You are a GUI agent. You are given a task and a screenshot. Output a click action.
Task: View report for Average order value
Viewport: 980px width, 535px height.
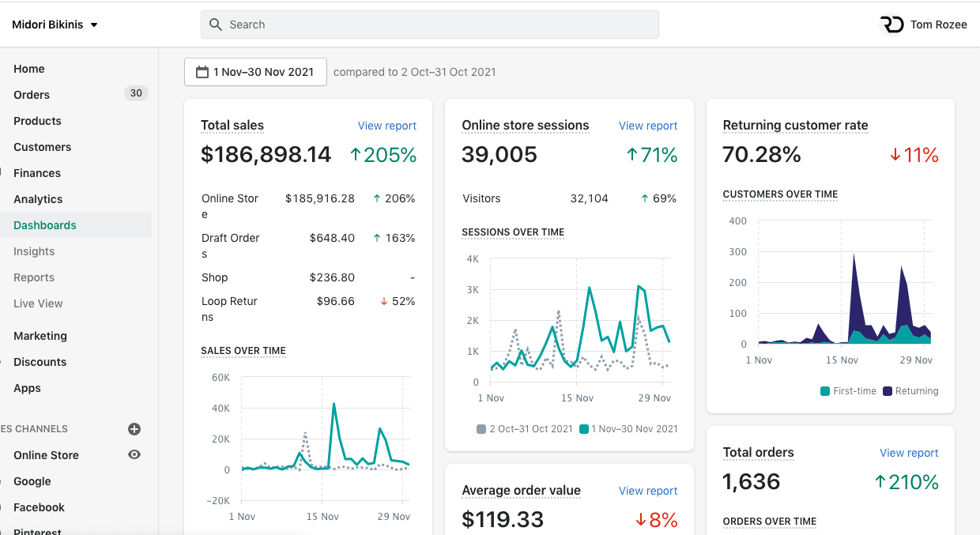click(648, 491)
